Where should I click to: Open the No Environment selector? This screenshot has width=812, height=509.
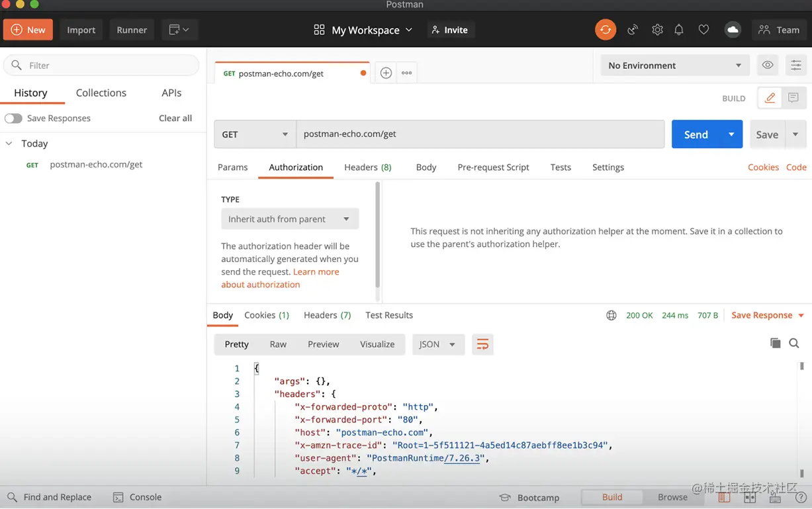(x=675, y=65)
